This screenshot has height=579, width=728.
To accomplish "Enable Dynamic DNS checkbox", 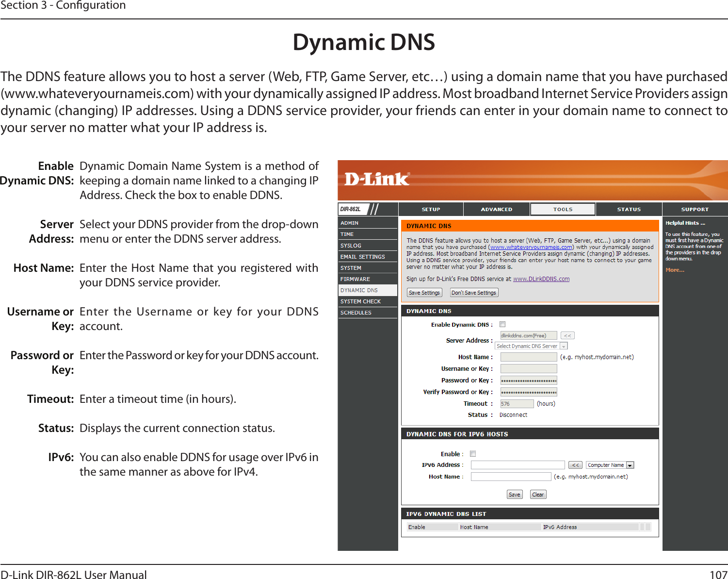I will [502, 324].
